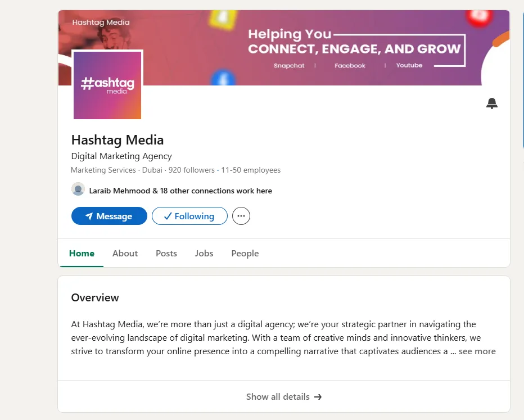Toggle the Following button

point(189,216)
